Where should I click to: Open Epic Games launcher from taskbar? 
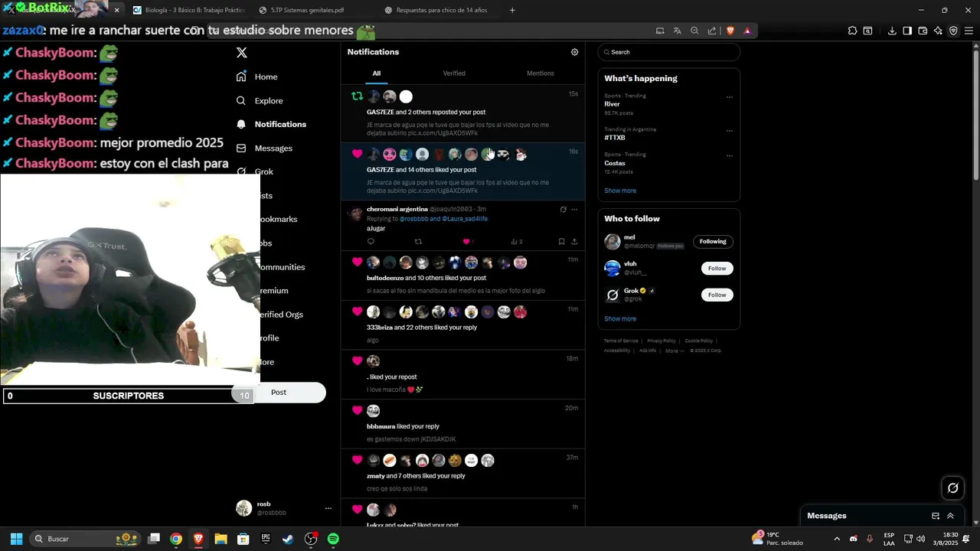pyautogui.click(x=266, y=539)
